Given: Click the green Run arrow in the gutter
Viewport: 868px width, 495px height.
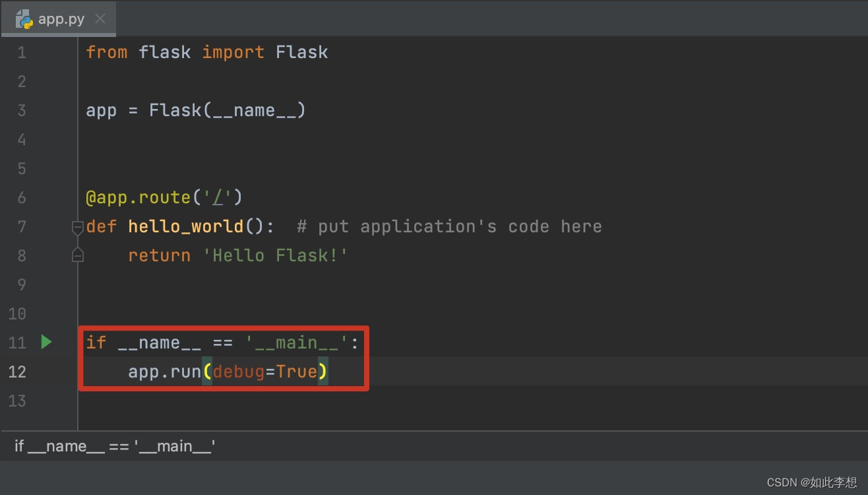Looking at the screenshot, I should tap(46, 342).
